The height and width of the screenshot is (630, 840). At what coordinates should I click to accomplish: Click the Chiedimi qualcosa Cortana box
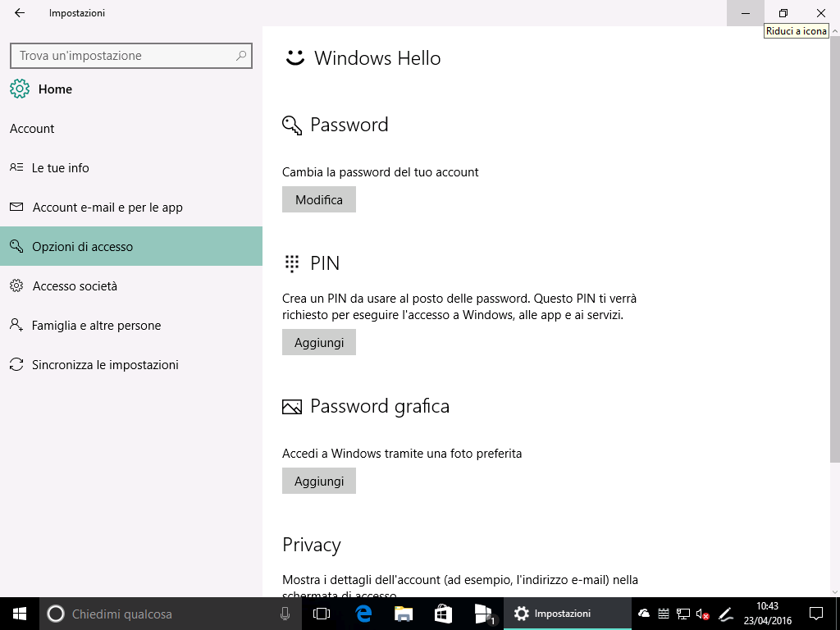171,614
